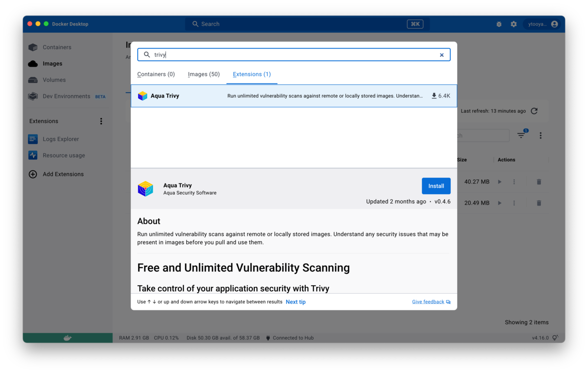Open Dev Environments in the sidebar
The height and width of the screenshot is (373, 588).
pos(66,97)
